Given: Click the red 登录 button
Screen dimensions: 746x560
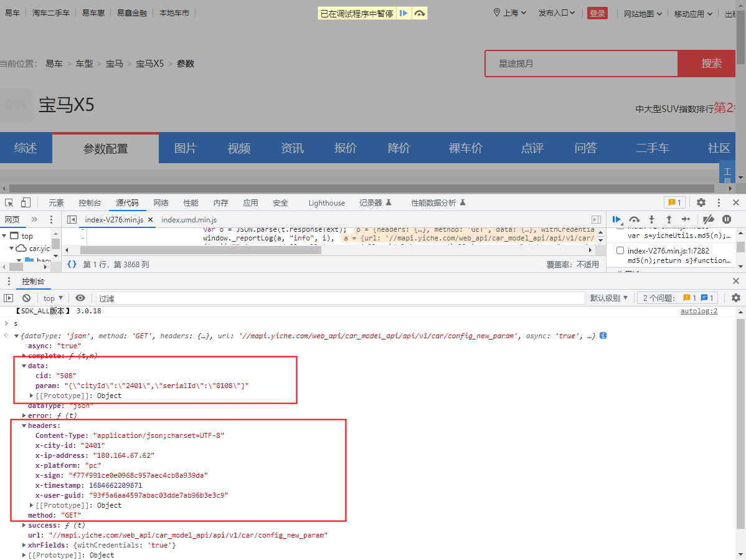Looking at the screenshot, I should click(x=597, y=13).
